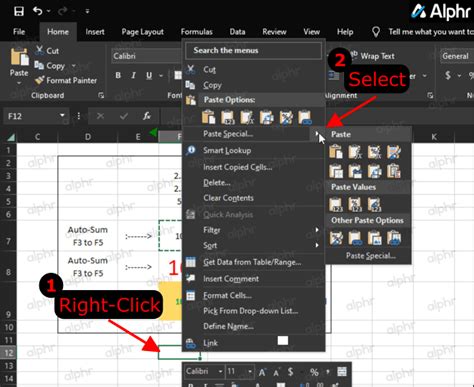The height and width of the screenshot is (387, 474).
Task: Expand the Filter submenu arrow
Action: [317, 230]
